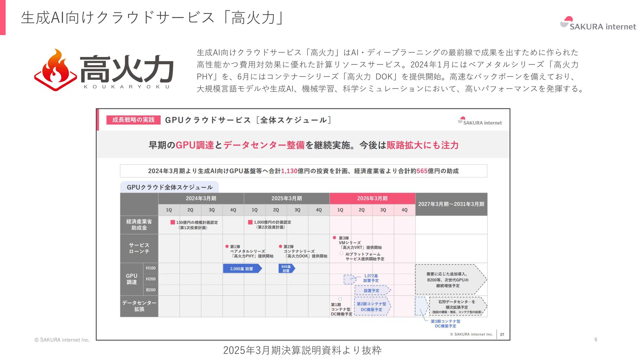Click the red dot beside 第3弾 VMシリーズ
This screenshot has width=644, height=362.
coord(334,238)
